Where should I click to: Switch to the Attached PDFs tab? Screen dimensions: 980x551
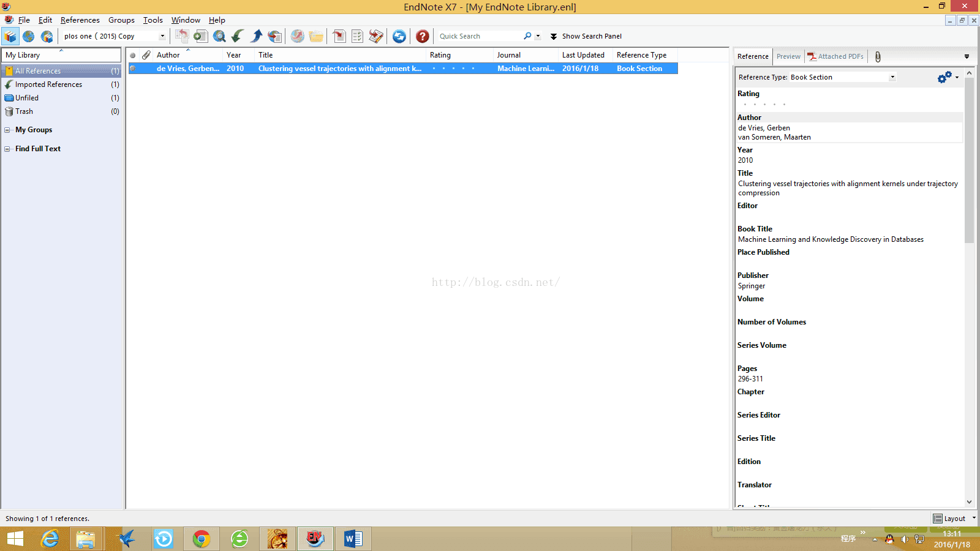point(835,56)
